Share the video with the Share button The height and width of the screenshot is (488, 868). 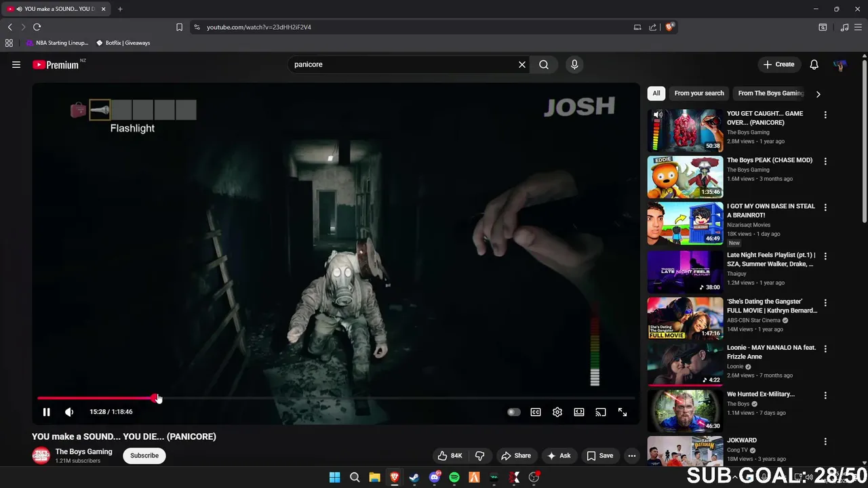[515, 455]
